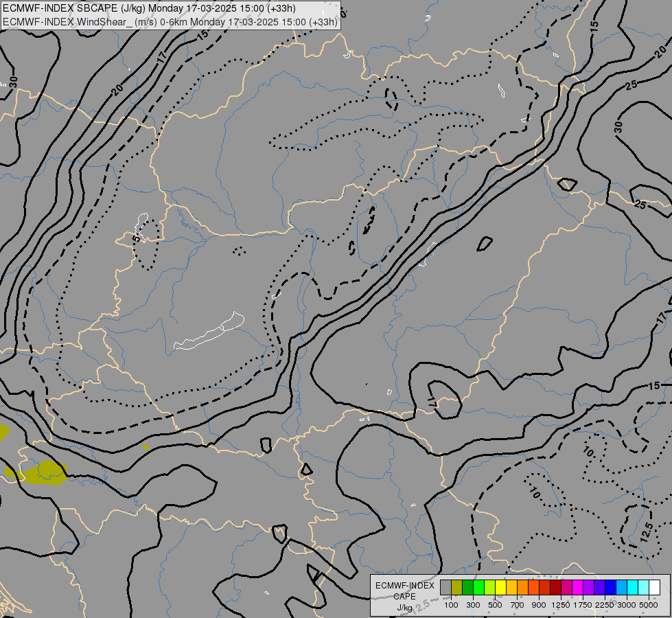Click the legend value 700
The width and height of the screenshot is (672, 618).
518,605
